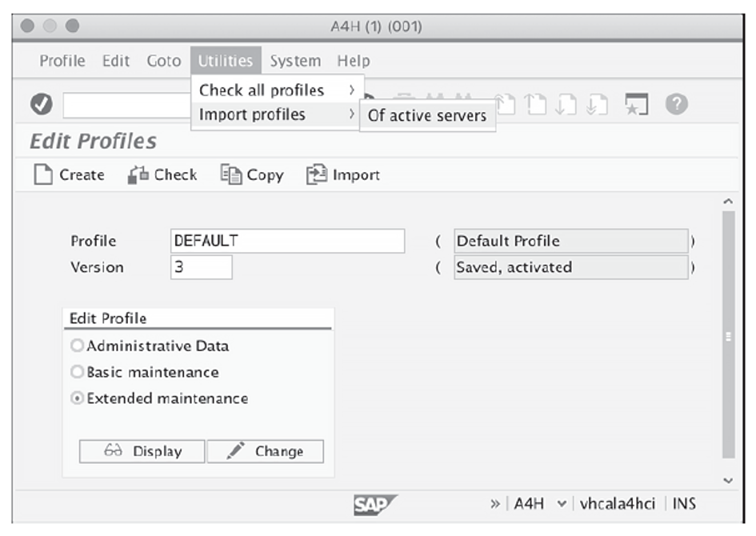The height and width of the screenshot is (536, 756).
Task: Click the Import arrow icon
Action: click(x=316, y=174)
